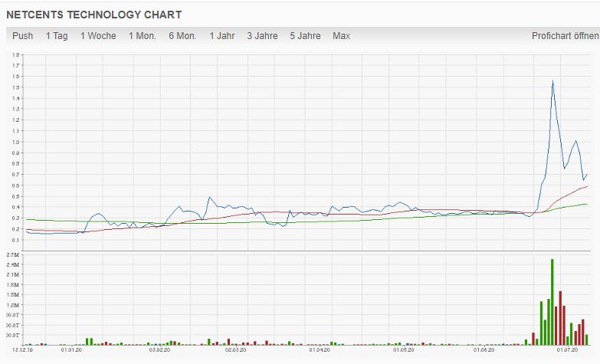Click the 01.06.20 date axis label
Viewport: 600px width, 364px height.
pos(484,350)
